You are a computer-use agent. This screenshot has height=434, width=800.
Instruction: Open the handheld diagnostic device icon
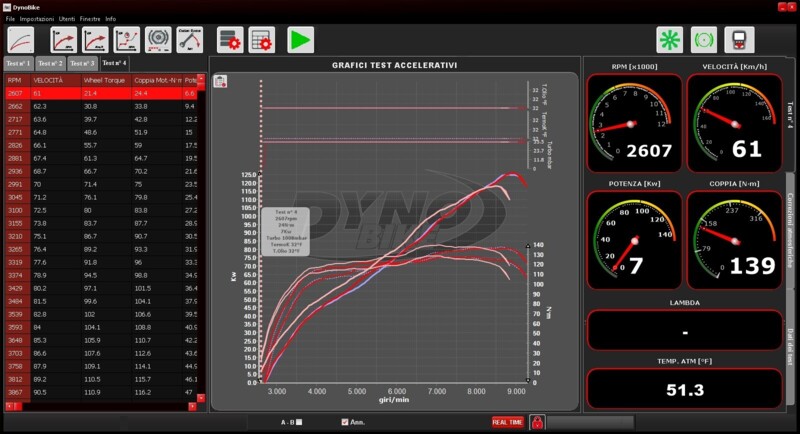click(x=739, y=40)
